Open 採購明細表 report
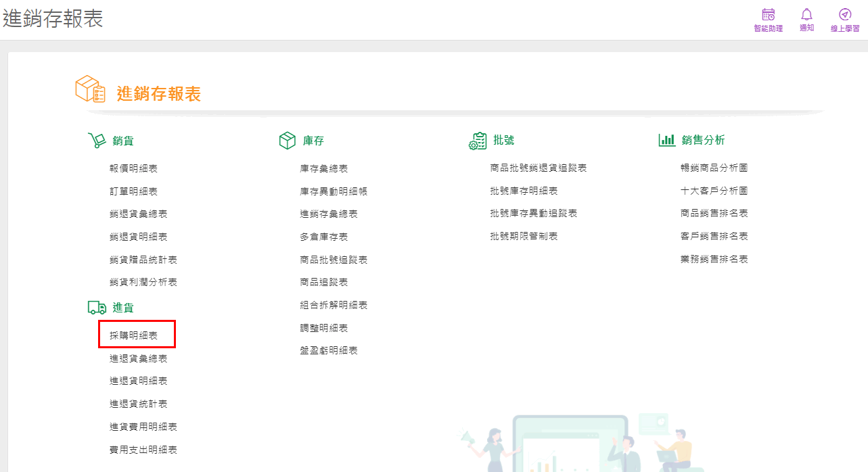The image size is (868, 472). 133,335
